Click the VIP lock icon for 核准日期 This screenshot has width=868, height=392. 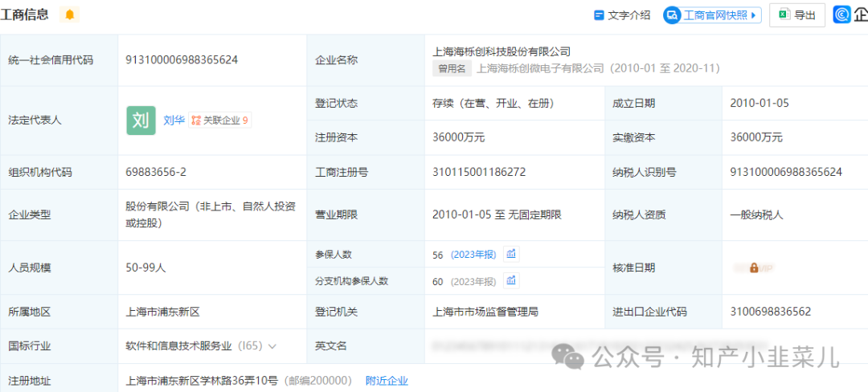[753, 267]
